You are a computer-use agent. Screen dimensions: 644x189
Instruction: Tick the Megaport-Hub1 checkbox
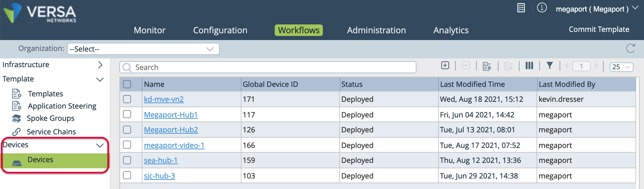pos(127,114)
